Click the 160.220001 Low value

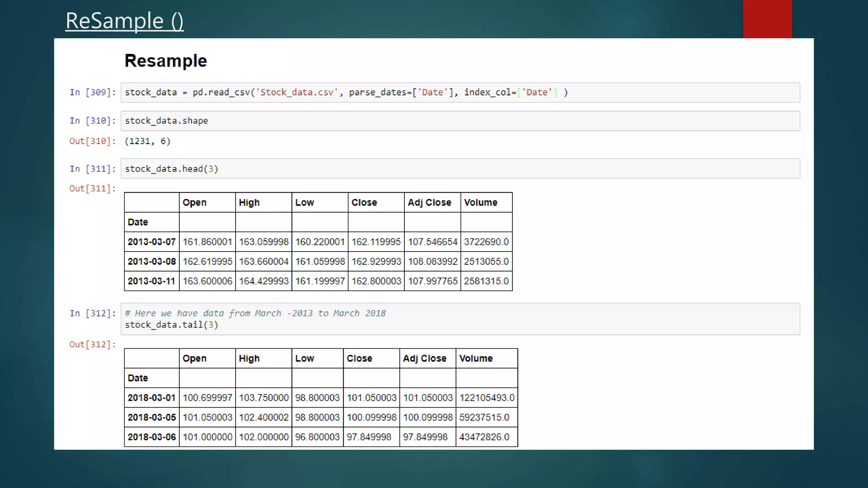point(320,242)
